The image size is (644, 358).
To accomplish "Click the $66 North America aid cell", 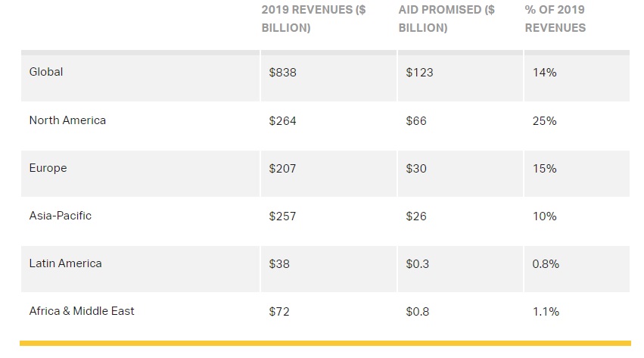I will point(416,121).
